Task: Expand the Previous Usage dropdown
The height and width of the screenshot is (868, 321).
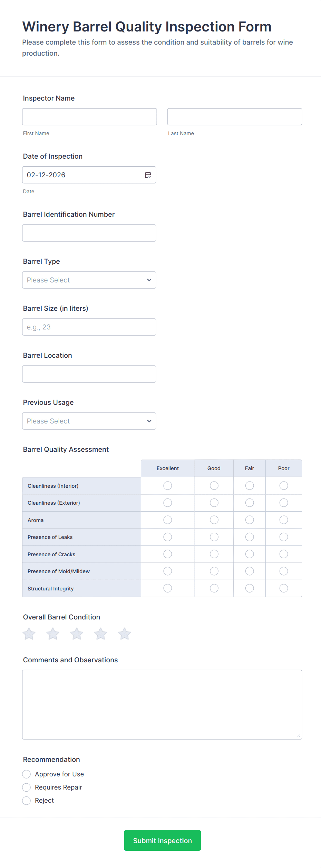Action: point(89,421)
